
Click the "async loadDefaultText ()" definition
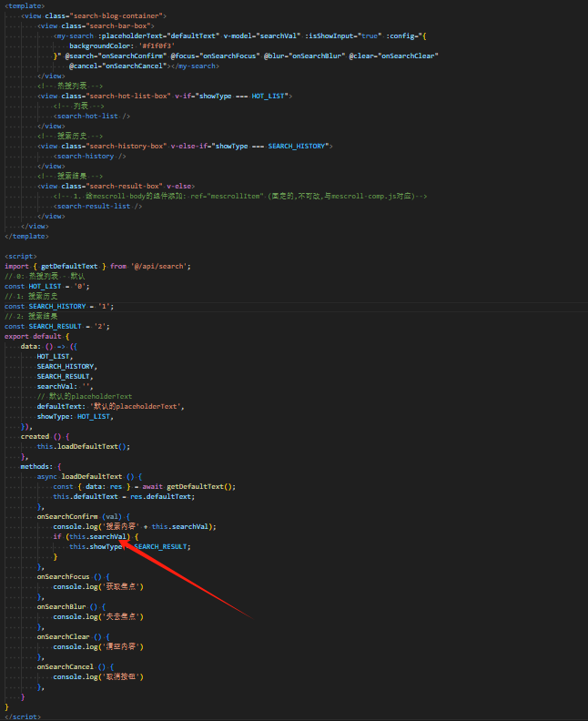point(86,477)
